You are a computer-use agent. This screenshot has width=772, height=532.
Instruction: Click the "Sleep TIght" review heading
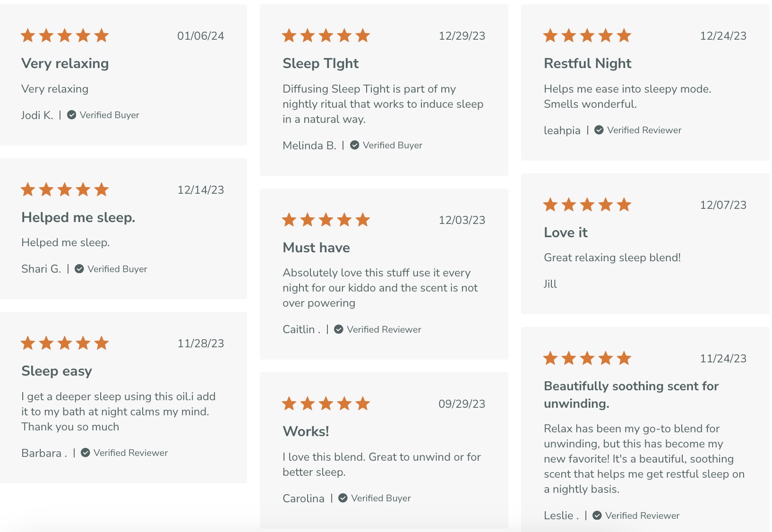pos(320,63)
